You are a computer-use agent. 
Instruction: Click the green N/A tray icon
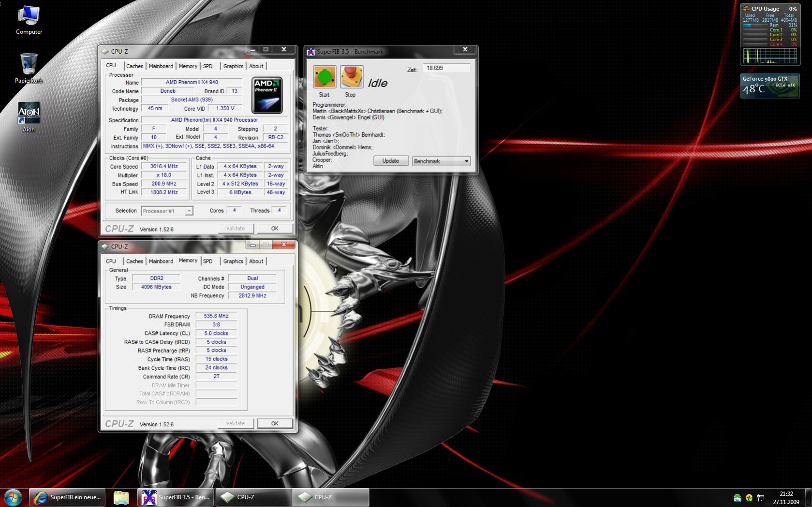coord(738,497)
